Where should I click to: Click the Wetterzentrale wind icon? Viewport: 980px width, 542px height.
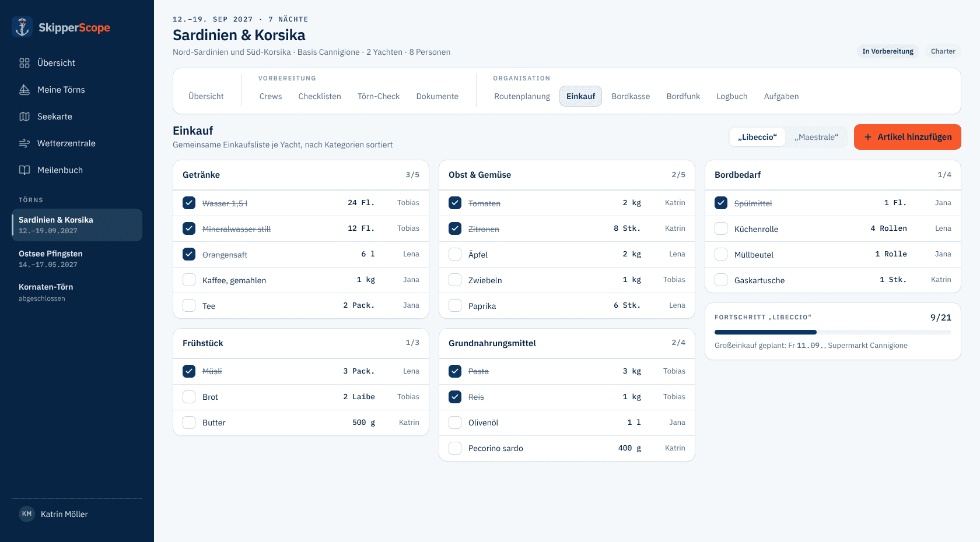point(24,143)
